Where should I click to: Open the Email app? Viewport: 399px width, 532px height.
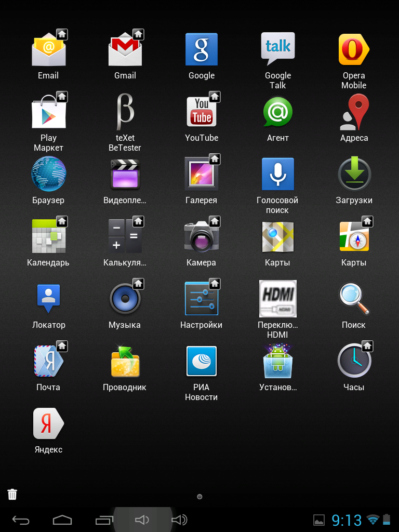[x=48, y=49]
